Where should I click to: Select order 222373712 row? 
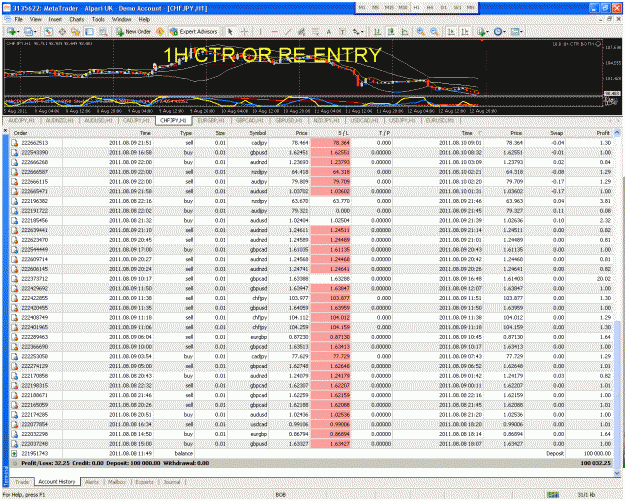click(311, 279)
